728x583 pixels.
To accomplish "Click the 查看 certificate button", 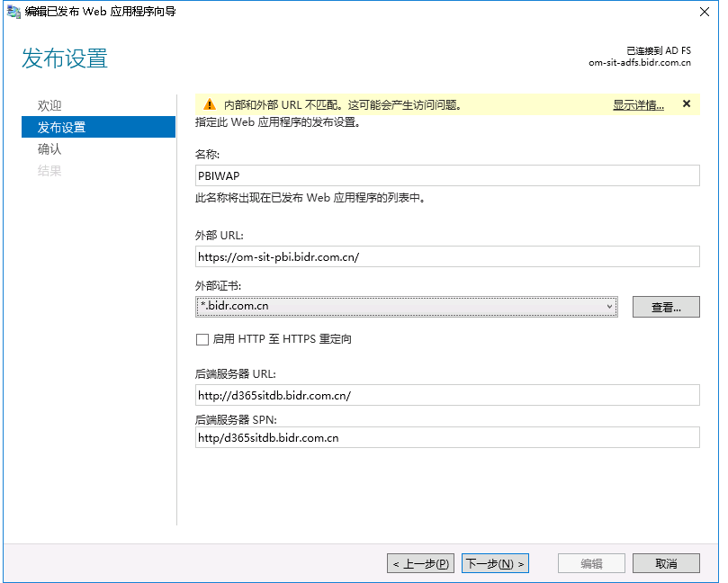I will [x=665, y=307].
